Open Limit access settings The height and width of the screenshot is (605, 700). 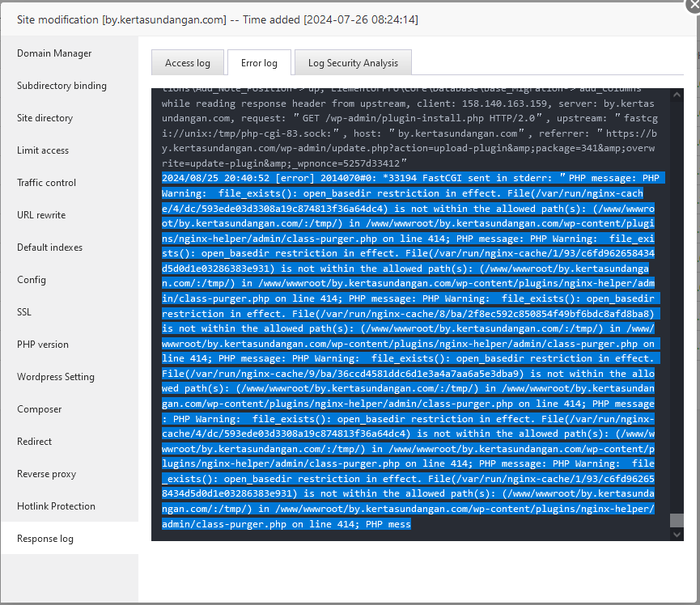(x=70, y=150)
